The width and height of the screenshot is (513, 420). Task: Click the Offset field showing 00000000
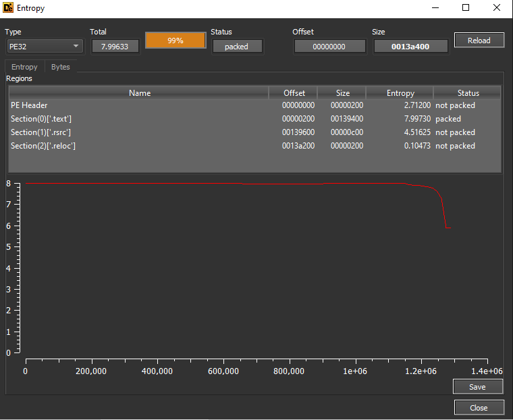coord(329,47)
